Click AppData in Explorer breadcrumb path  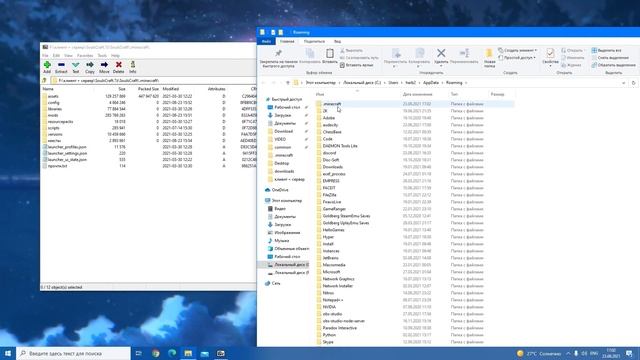[431, 83]
